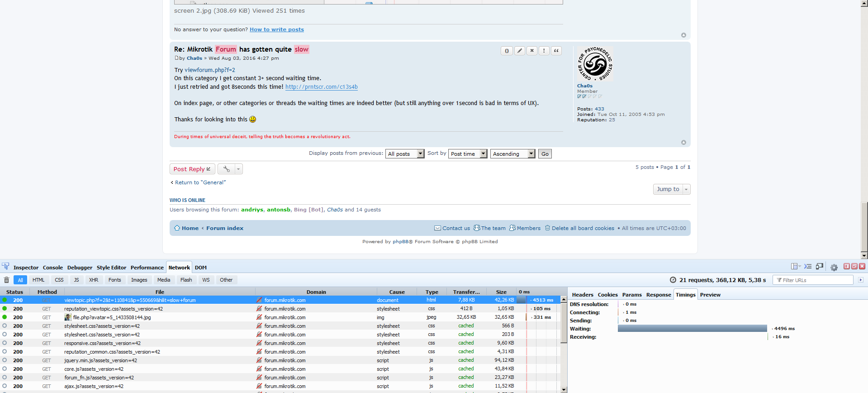Pick the element-picker icon in dev tools
The height and width of the screenshot is (393, 868).
[x=5, y=266]
